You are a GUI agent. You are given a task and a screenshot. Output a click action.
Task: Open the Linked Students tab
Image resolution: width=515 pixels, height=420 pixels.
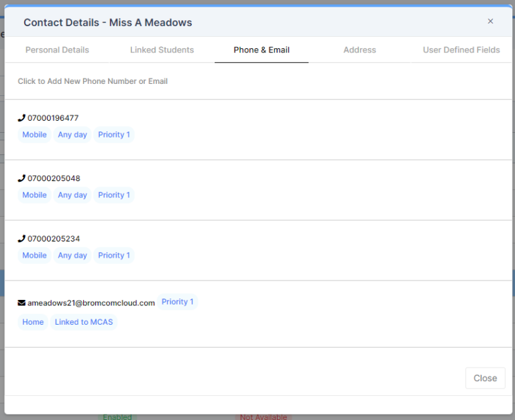(162, 50)
